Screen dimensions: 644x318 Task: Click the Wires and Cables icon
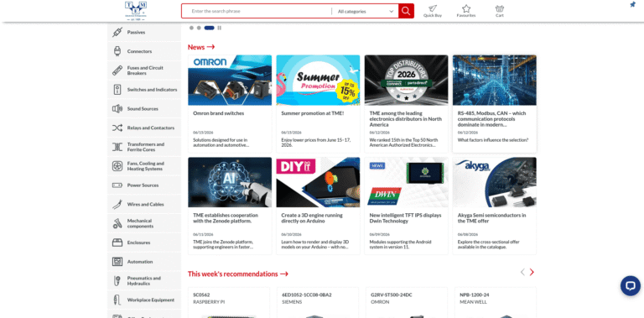tap(117, 204)
